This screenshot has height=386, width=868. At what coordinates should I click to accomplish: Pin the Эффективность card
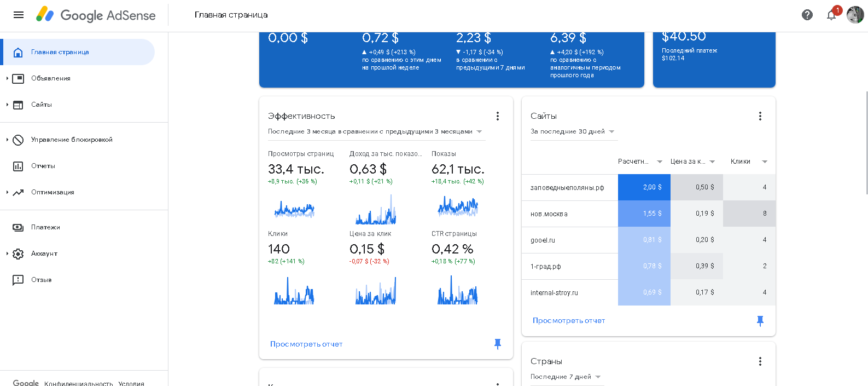point(498,344)
